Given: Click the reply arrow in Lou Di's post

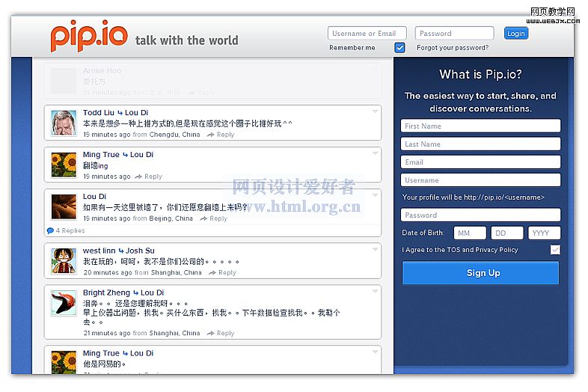Looking at the screenshot, I should tap(203, 218).
